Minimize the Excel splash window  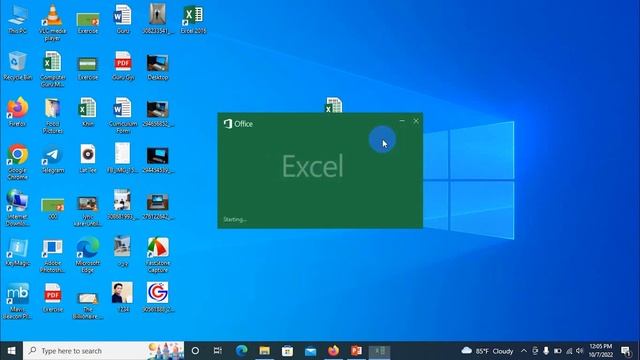pyautogui.click(x=402, y=121)
